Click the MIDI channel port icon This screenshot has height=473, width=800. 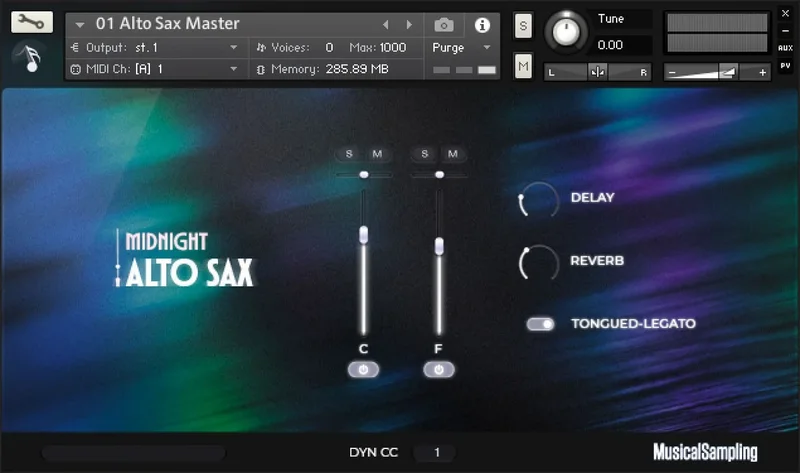tap(75, 69)
